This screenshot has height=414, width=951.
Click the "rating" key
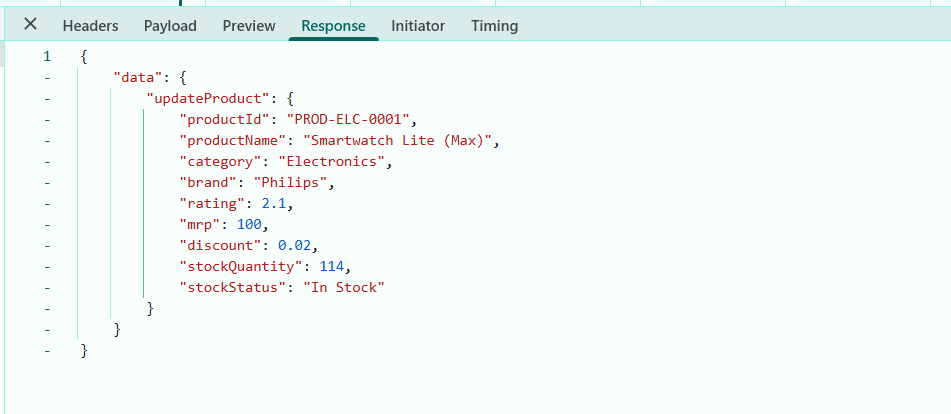click(212, 204)
